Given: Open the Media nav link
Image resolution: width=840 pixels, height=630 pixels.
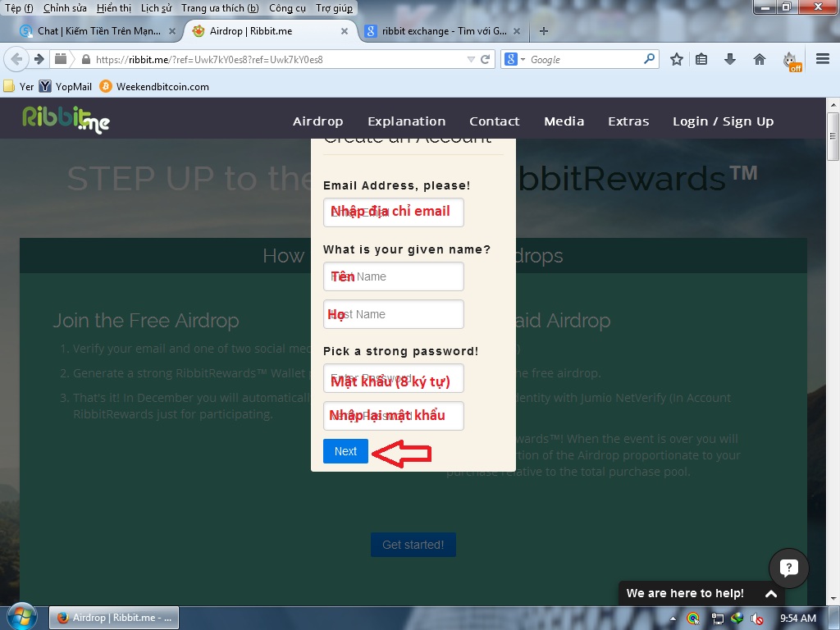Looking at the screenshot, I should pyautogui.click(x=564, y=121).
